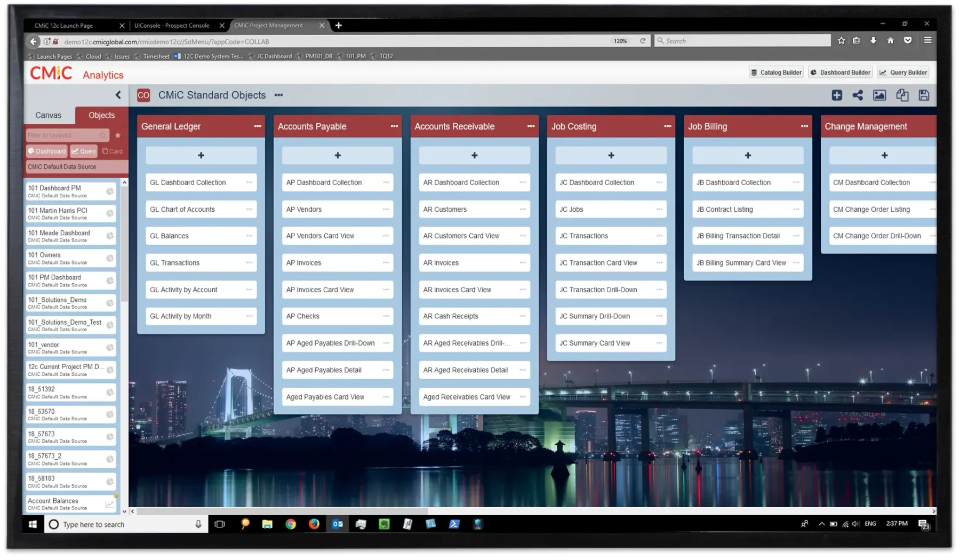Open Job Billing list options menu
Screen dimensions: 960x560
tap(804, 126)
